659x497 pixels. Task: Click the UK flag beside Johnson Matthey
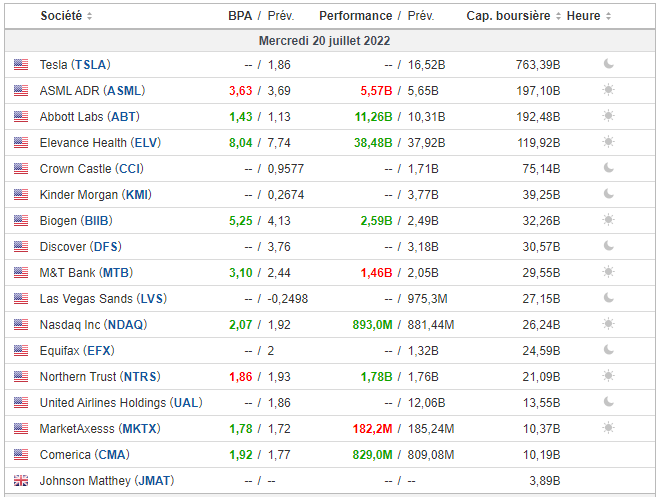[21, 480]
